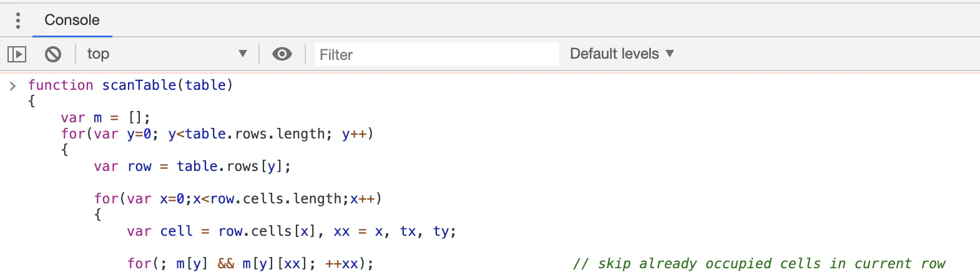Screen dimensions: 980x277
Task: Open the Default levels dropdown
Action: (x=622, y=54)
